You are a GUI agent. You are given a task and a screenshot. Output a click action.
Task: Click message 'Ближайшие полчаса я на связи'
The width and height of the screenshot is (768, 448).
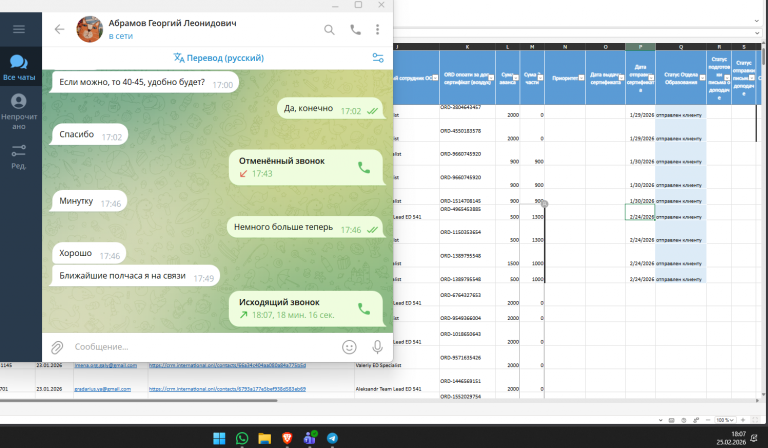pos(136,276)
